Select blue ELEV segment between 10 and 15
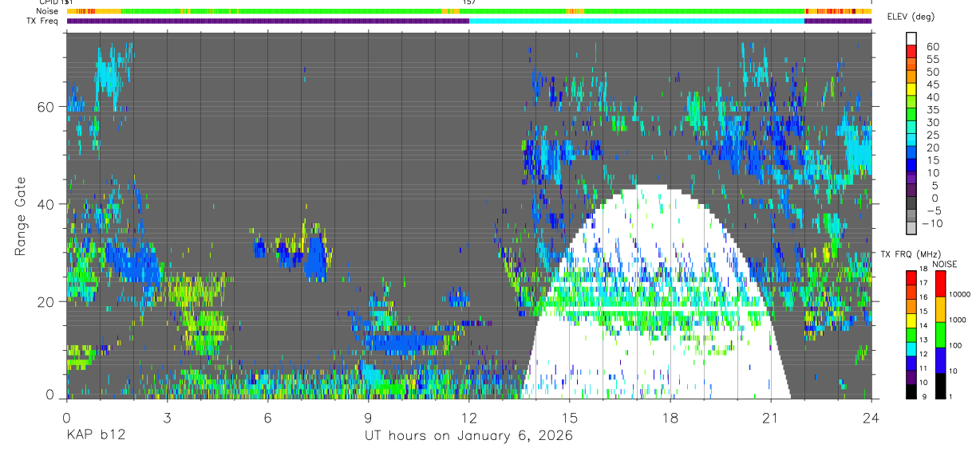This screenshot has height=452, width=980. tap(912, 167)
